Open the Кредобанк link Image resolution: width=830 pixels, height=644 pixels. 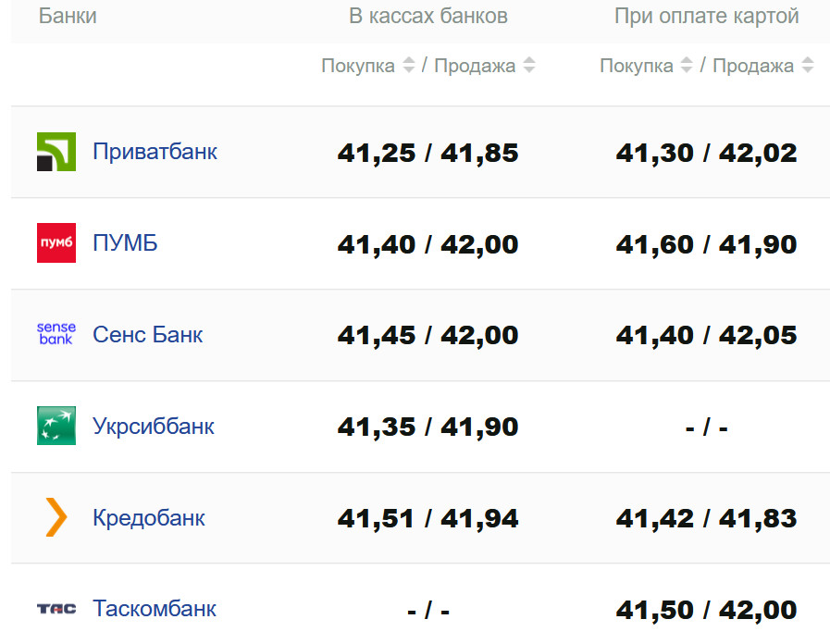[x=149, y=518]
